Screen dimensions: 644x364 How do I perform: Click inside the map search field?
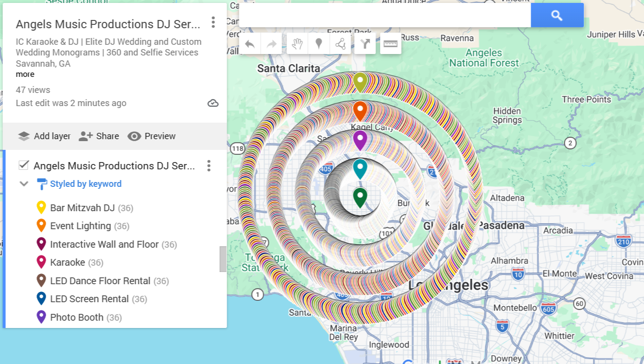[384, 15]
